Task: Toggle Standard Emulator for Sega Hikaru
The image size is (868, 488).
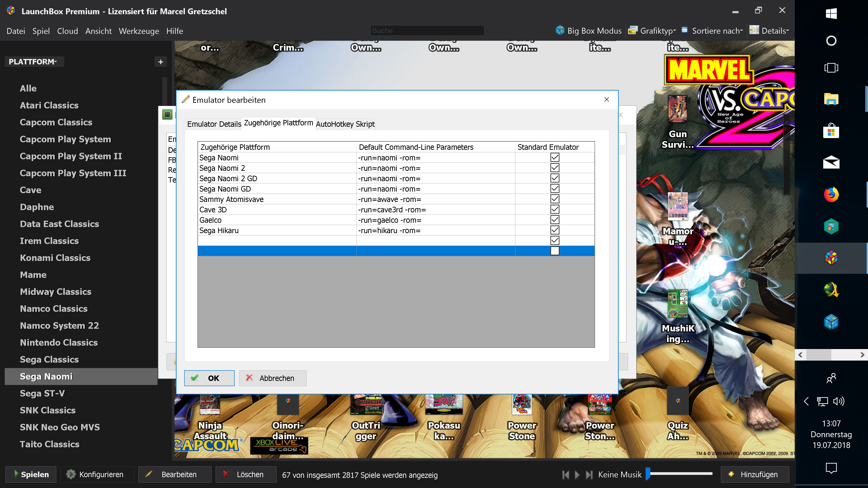Action: pos(555,230)
